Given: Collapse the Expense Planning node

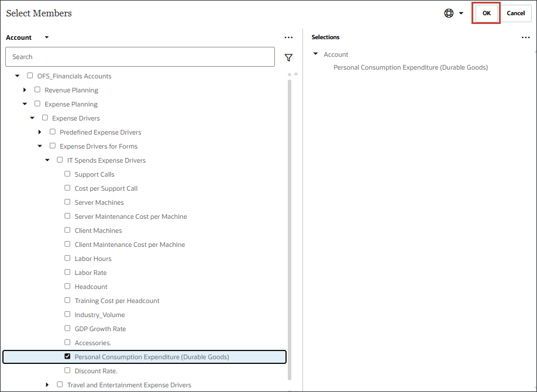Looking at the screenshot, I should [25, 104].
